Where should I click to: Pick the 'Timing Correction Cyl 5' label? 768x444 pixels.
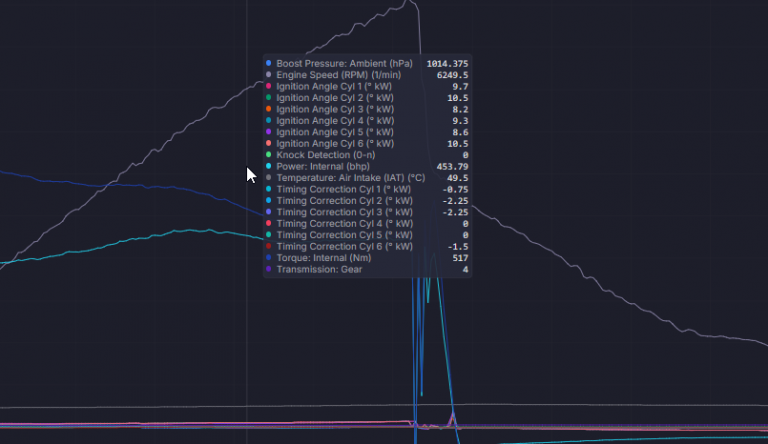(x=344, y=235)
